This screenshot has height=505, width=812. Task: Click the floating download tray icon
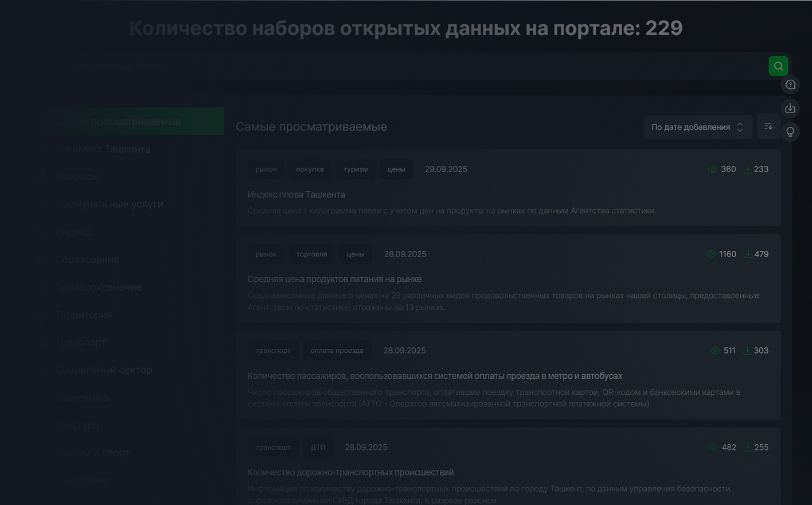click(790, 108)
